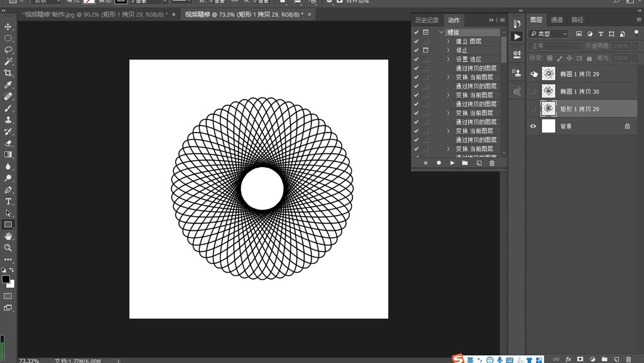The width and height of the screenshot is (644, 363).
Task: Select the Move tool
Action: click(8, 27)
